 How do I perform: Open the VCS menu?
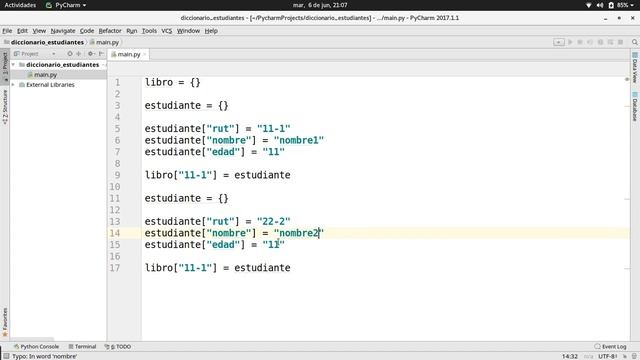(167, 31)
